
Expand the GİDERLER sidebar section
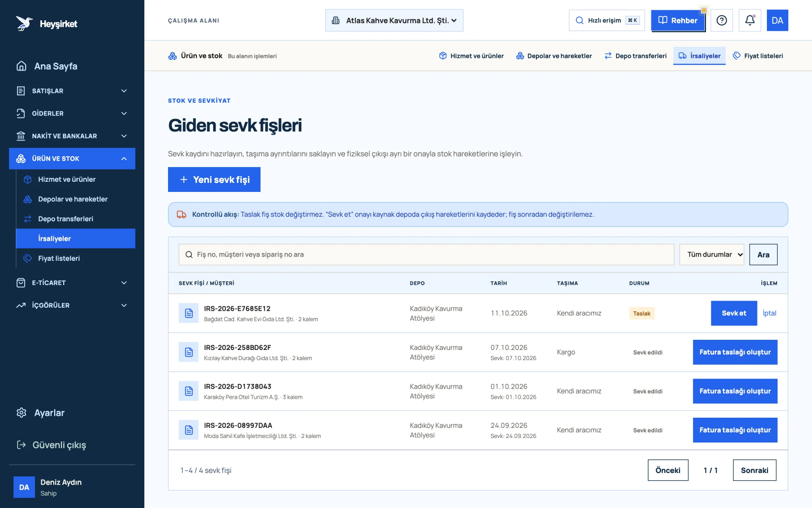(72, 113)
